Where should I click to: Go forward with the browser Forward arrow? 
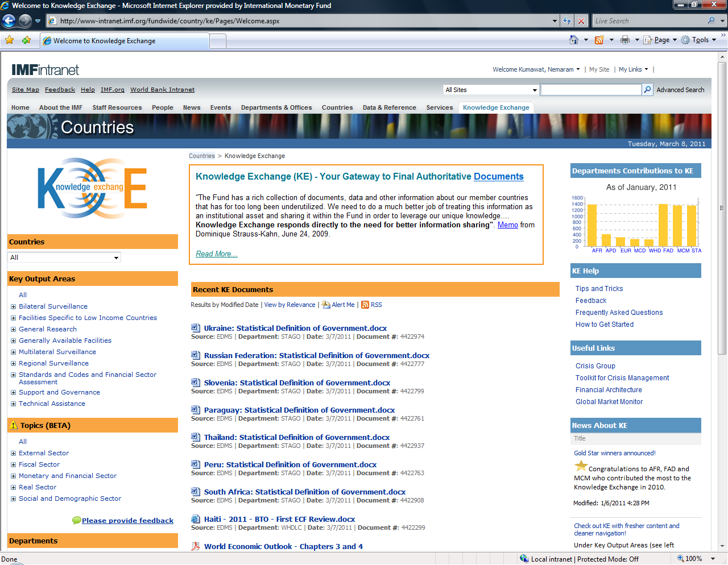tap(25, 21)
